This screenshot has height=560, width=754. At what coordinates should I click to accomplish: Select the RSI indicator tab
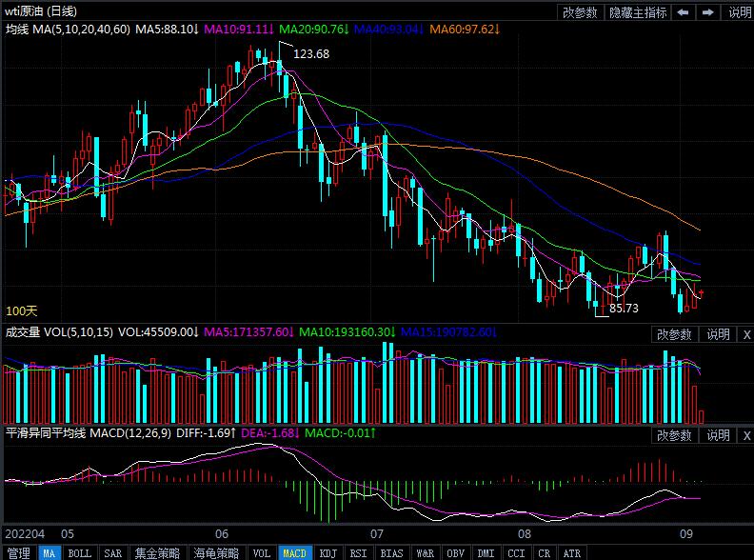click(358, 552)
